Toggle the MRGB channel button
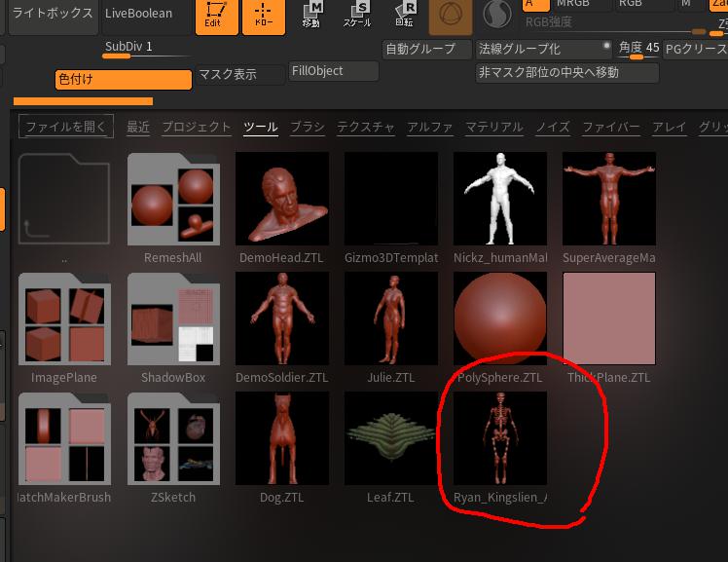The width and height of the screenshot is (728, 562). 580,5
